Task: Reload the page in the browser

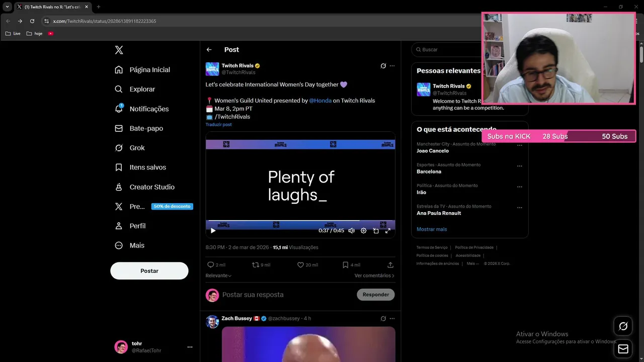Action: pos(32,21)
